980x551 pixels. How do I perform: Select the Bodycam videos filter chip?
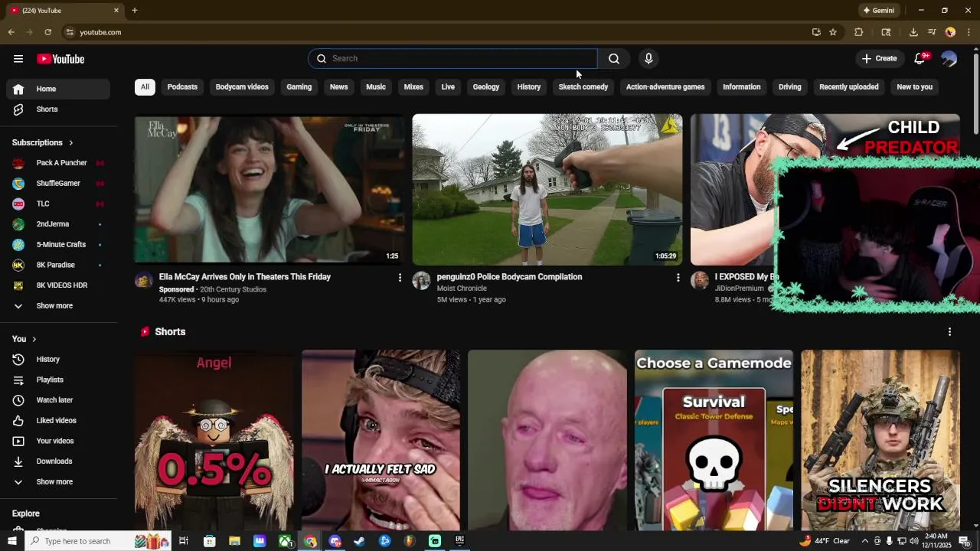(x=242, y=87)
